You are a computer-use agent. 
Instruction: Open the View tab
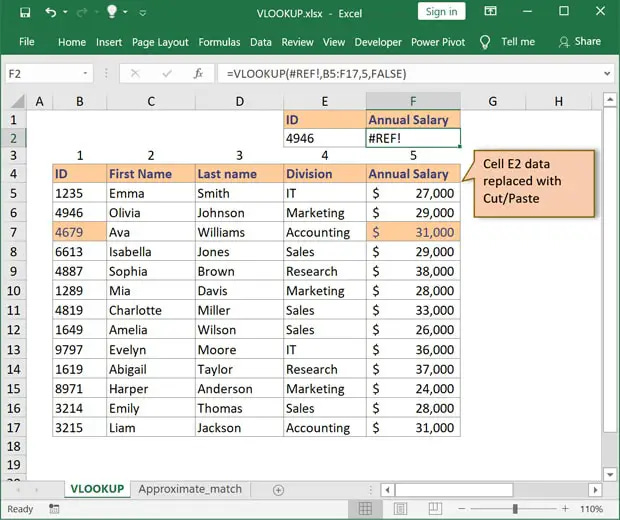pyautogui.click(x=334, y=42)
